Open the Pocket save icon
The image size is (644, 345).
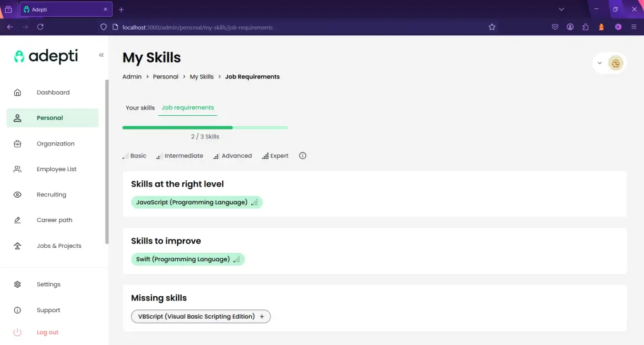coord(555,27)
